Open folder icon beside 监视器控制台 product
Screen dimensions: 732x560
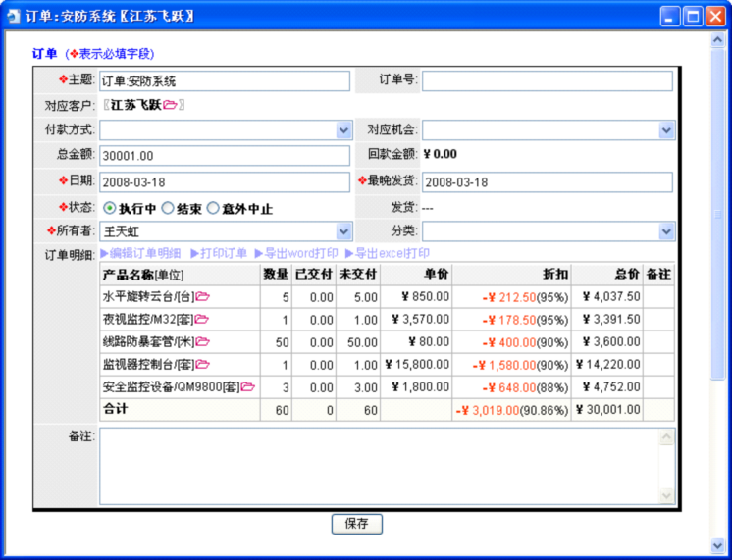[202, 364]
